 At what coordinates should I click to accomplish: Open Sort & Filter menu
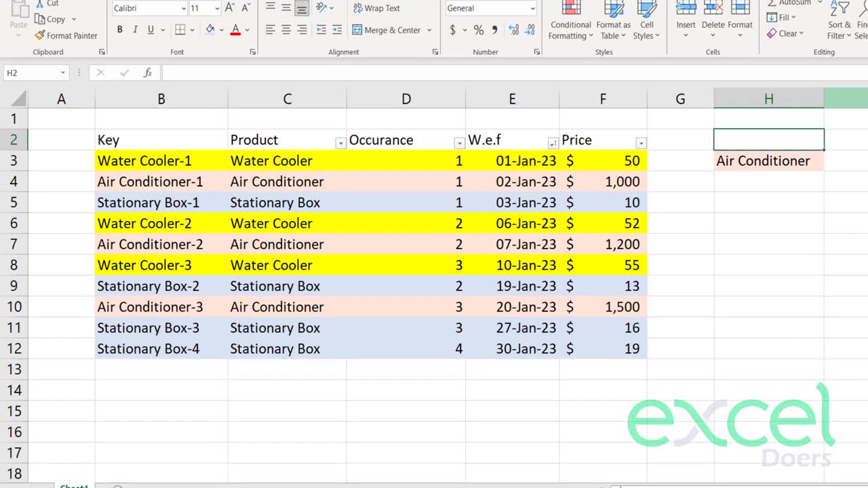click(839, 20)
